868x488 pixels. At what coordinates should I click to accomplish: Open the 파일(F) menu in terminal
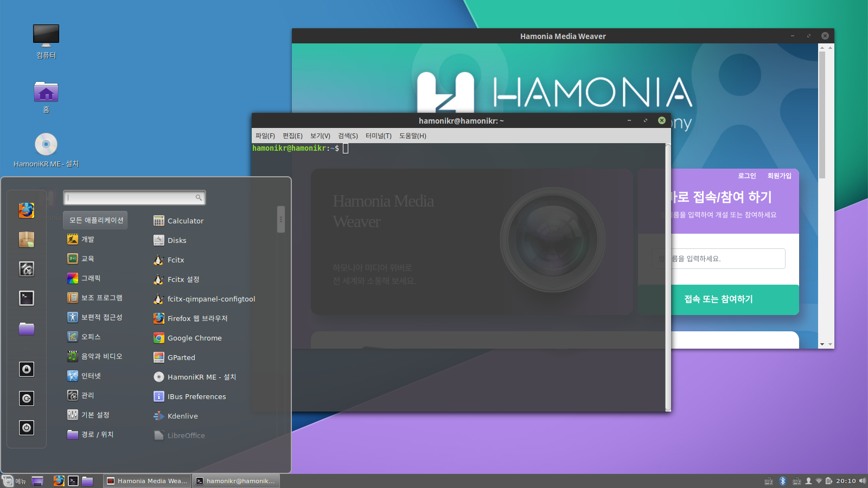tap(265, 136)
